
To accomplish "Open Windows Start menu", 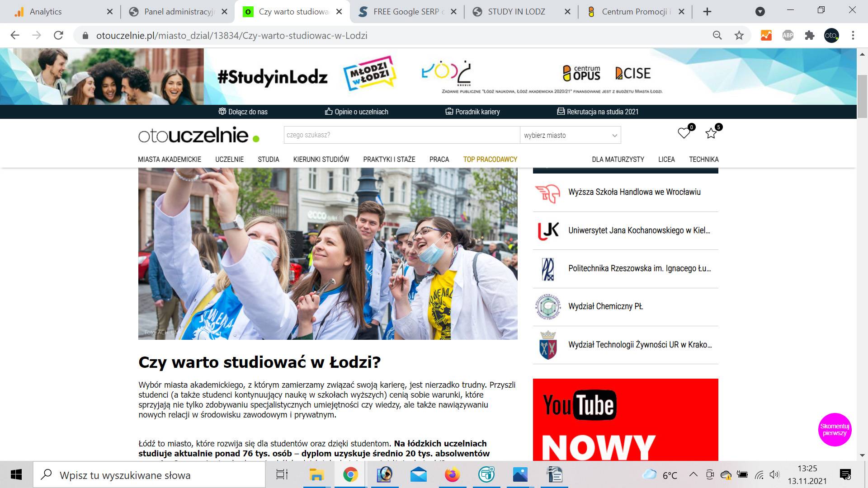I will click(16, 474).
